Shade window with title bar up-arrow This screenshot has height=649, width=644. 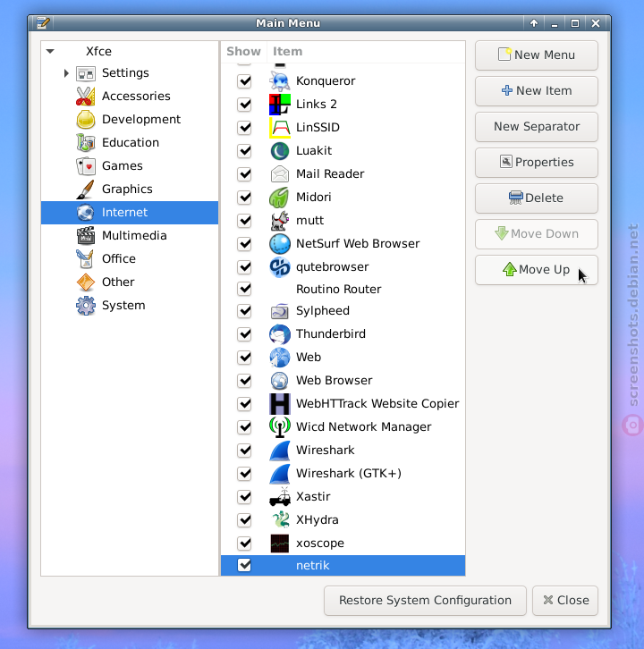click(x=534, y=23)
